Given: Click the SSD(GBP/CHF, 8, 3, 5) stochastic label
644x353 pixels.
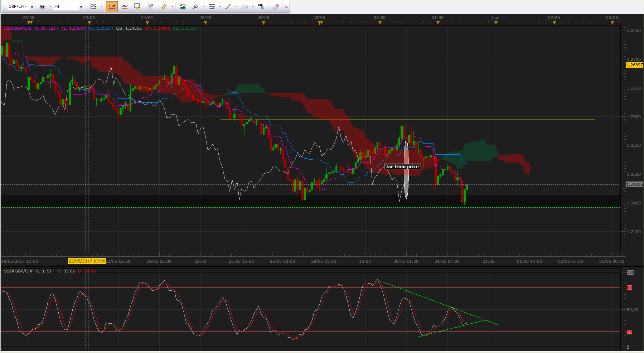Looking at the screenshot, I should (x=28, y=271).
